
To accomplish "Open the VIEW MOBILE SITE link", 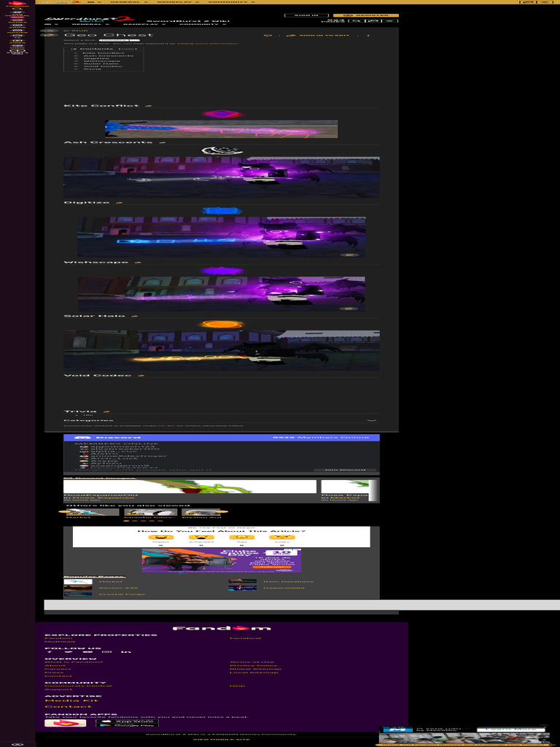I will 221,740.
